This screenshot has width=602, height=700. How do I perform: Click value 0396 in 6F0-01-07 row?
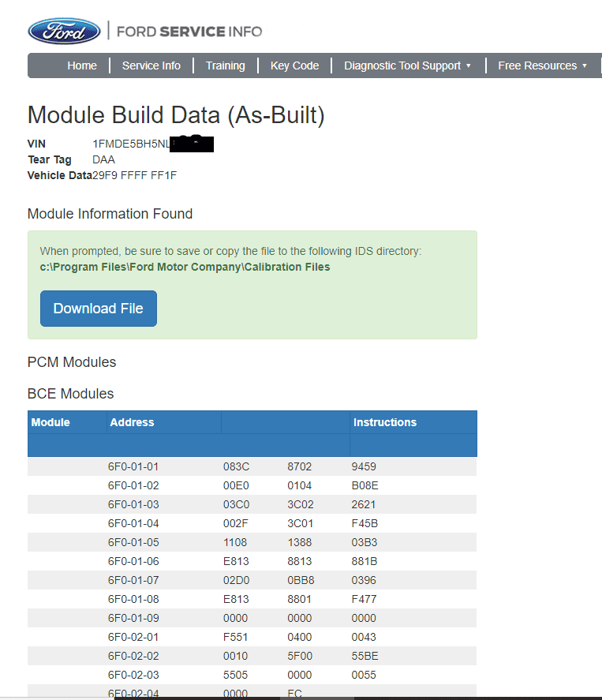click(364, 580)
